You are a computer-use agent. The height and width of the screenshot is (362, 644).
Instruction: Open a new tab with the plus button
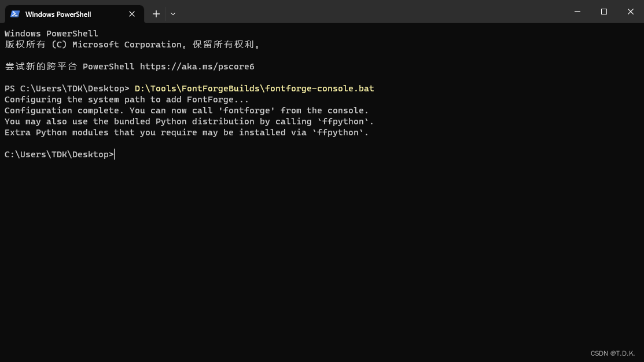[156, 14]
